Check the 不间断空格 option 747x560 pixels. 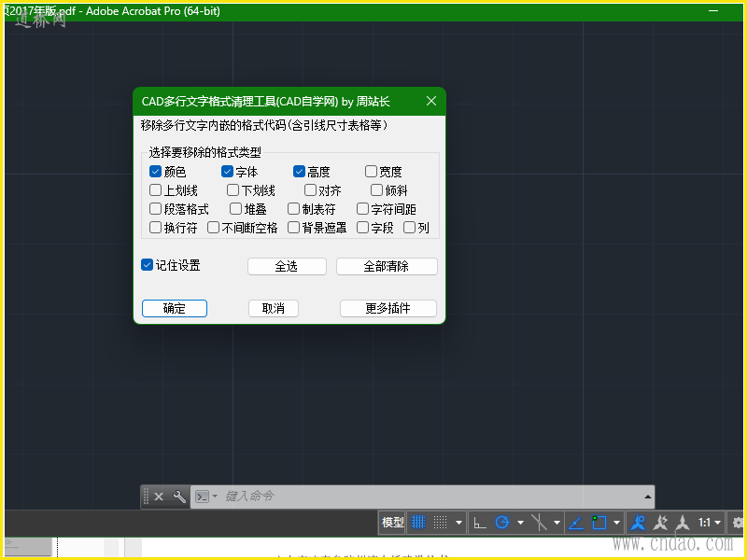213,227
